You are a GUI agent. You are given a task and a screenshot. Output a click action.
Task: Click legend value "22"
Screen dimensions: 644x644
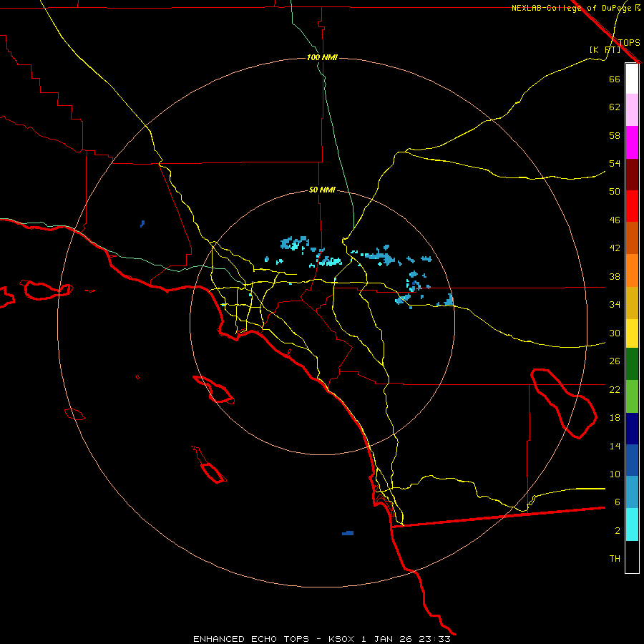pos(615,389)
